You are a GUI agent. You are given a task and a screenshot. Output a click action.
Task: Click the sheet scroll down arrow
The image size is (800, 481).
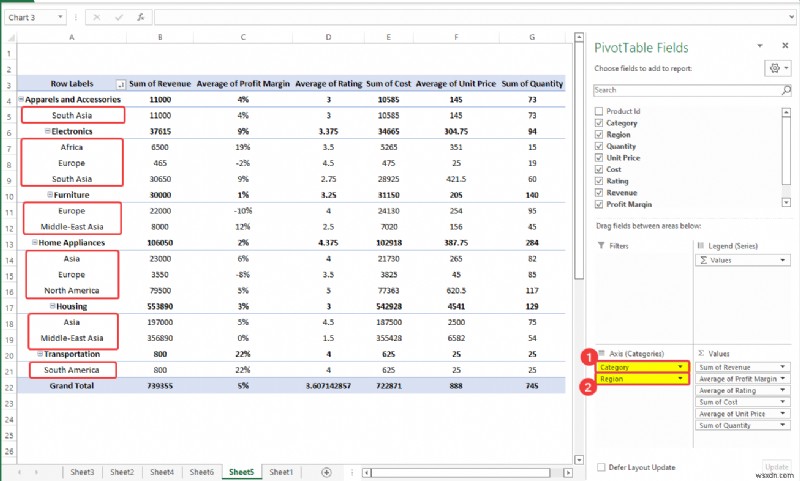click(x=579, y=460)
